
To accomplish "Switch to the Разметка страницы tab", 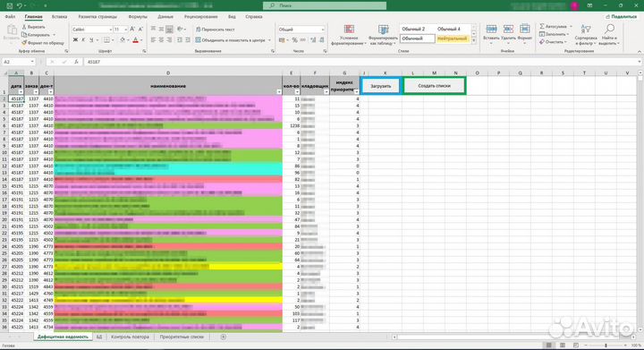I will pos(97,17).
